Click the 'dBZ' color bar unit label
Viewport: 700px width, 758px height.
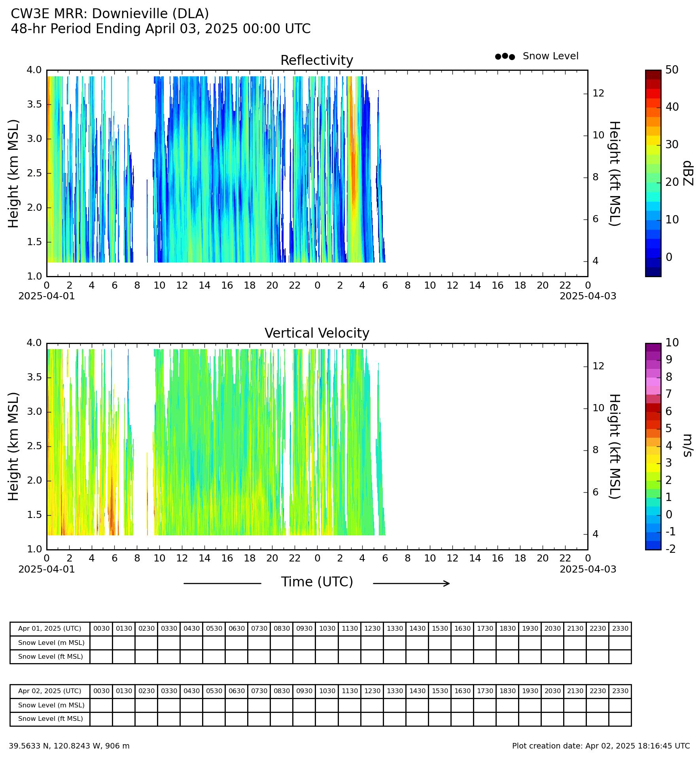point(688,173)
